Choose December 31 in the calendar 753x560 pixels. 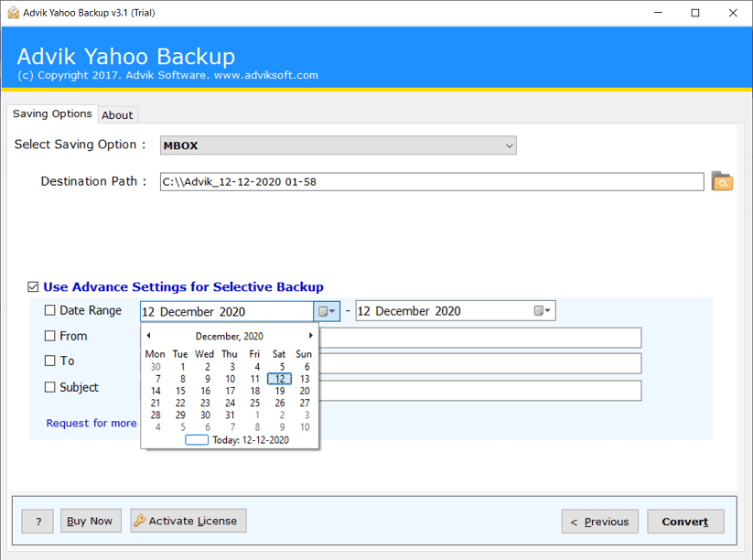(x=230, y=415)
